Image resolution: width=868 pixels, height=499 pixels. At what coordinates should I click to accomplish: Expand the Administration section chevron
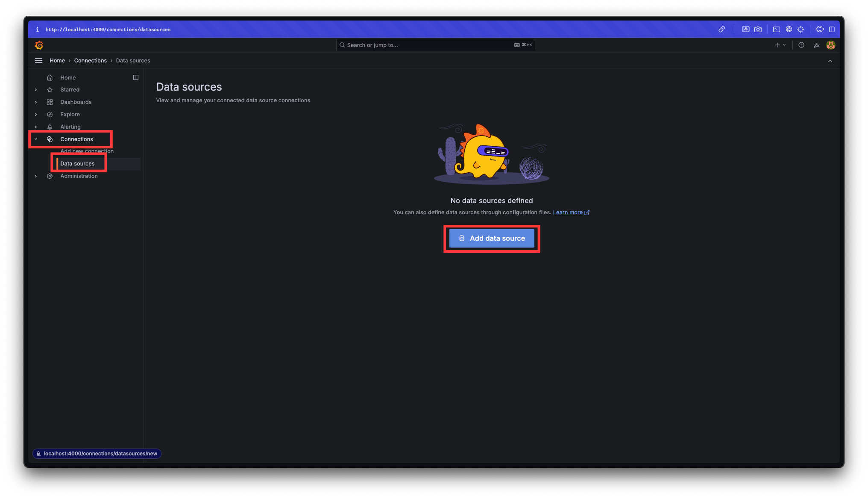pyautogui.click(x=36, y=176)
